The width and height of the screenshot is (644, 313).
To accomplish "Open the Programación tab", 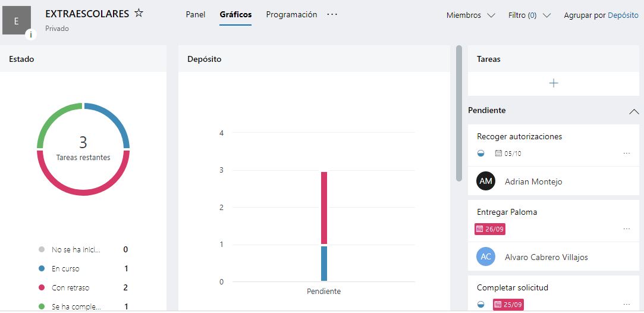I will (x=291, y=15).
